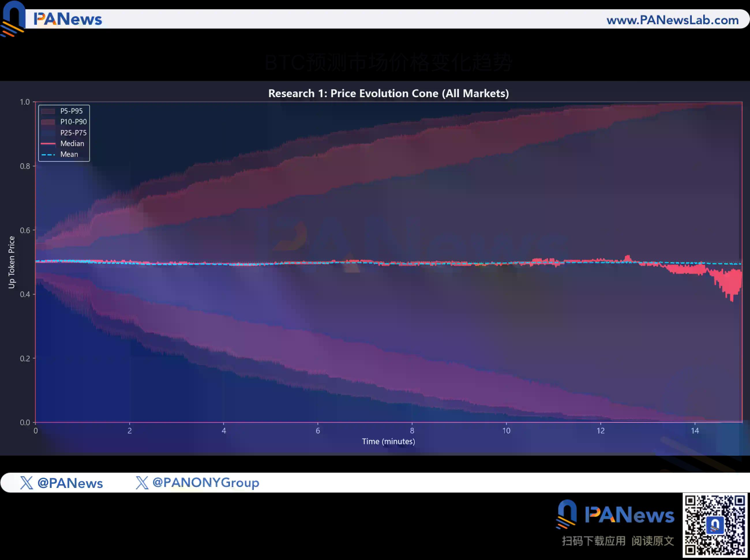
Task: Click the chart title Price Evolution Cone
Action: (388, 93)
